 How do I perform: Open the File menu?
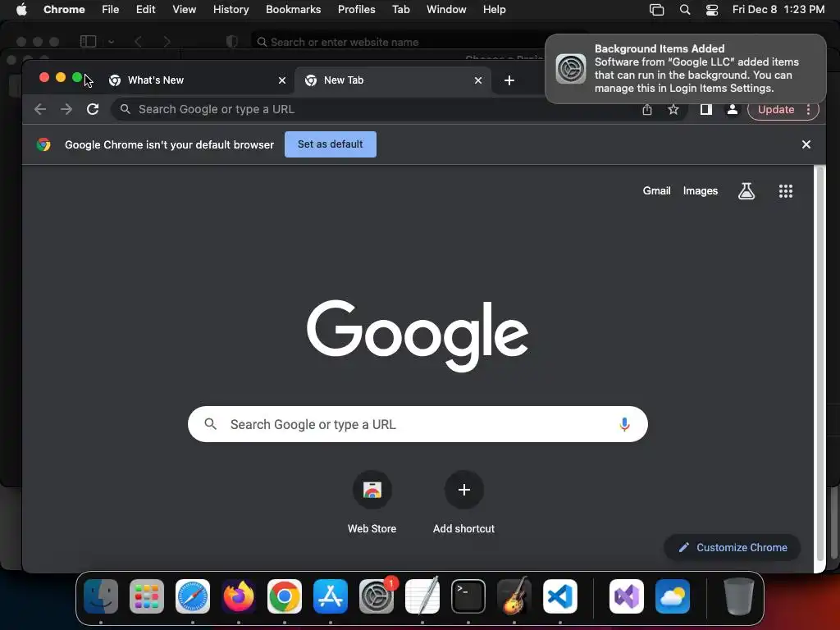(111, 10)
